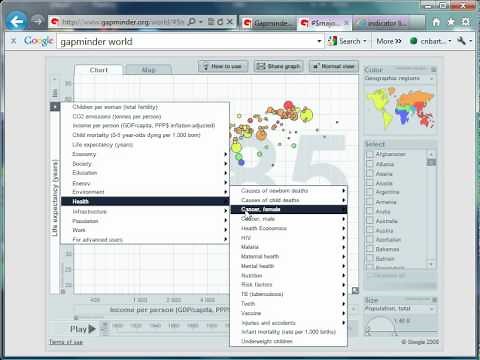Screen dimensions: 480x360
Task: Open the browser home icon
Action: tap(436, 22)
